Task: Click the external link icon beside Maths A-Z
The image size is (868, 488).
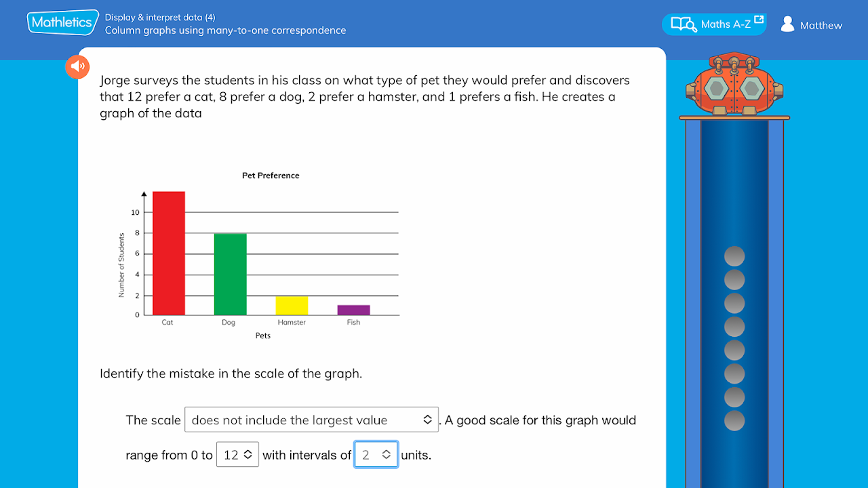Action: 759,20
